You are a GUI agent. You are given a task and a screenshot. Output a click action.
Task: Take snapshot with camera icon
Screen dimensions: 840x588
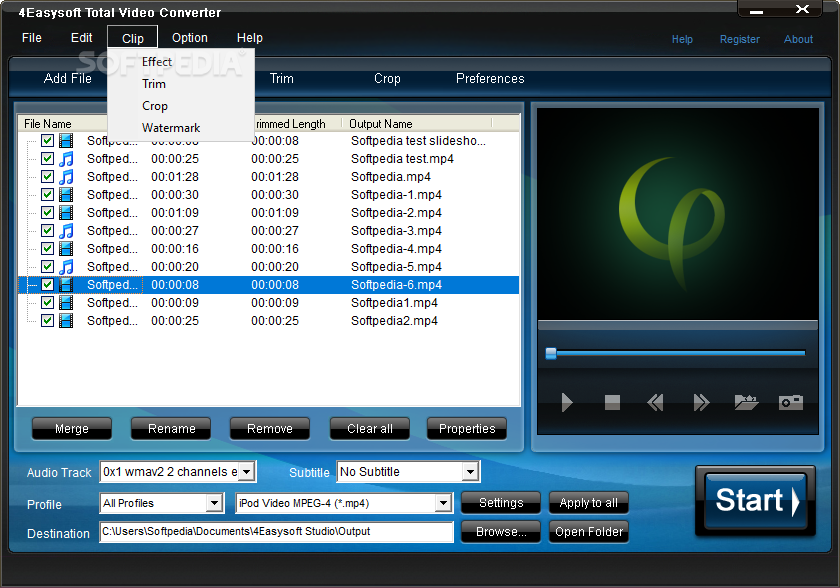point(791,402)
